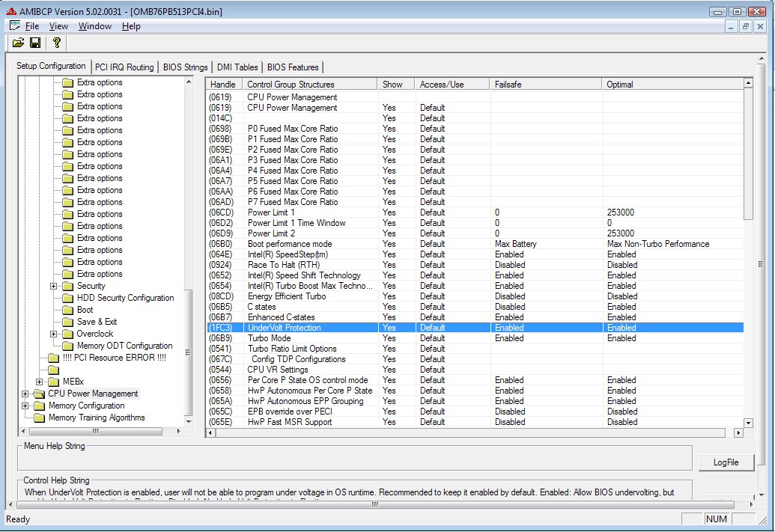The width and height of the screenshot is (775, 532).
Task: Click the Memory Configuration folder icon
Action: 39,406
